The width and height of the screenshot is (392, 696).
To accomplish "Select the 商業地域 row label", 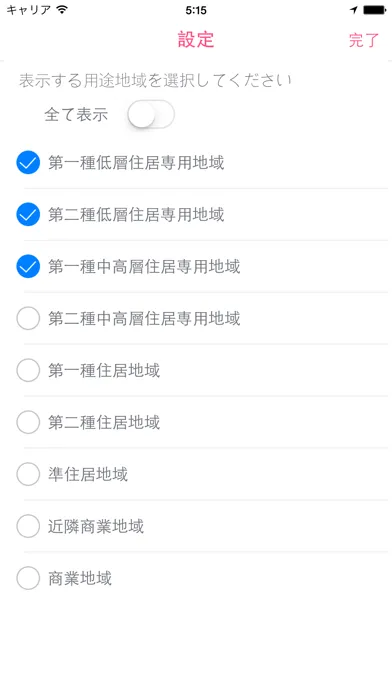I will pos(80,578).
